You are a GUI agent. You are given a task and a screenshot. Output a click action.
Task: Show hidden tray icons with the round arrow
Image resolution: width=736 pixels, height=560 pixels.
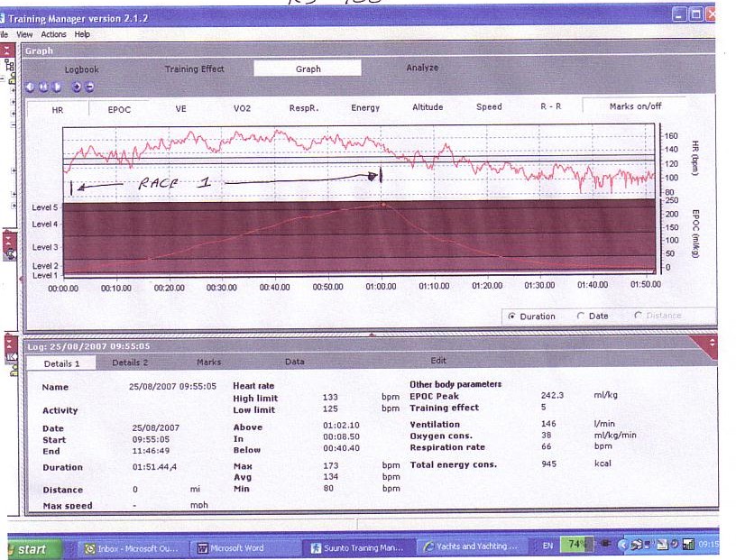pyautogui.click(x=623, y=545)
